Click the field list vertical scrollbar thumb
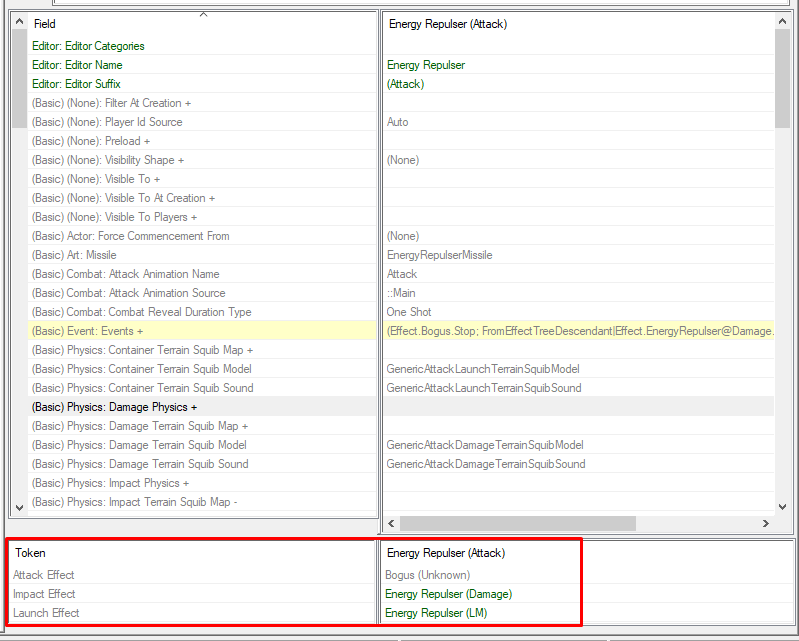This screenshot has height=641, width=799. coord(19,78)
